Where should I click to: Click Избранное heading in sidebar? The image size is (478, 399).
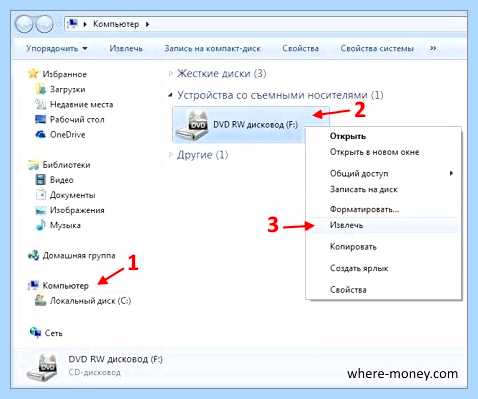65,74
